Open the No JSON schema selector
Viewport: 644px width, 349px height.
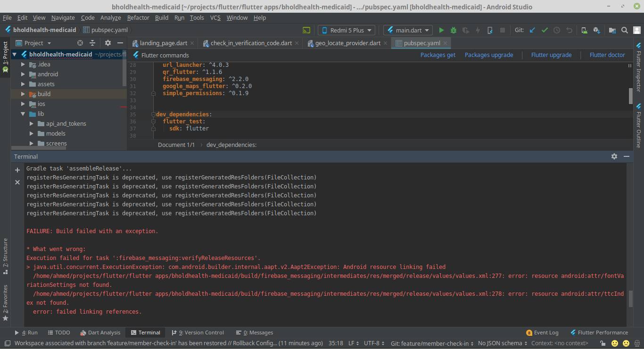point(503,343)
